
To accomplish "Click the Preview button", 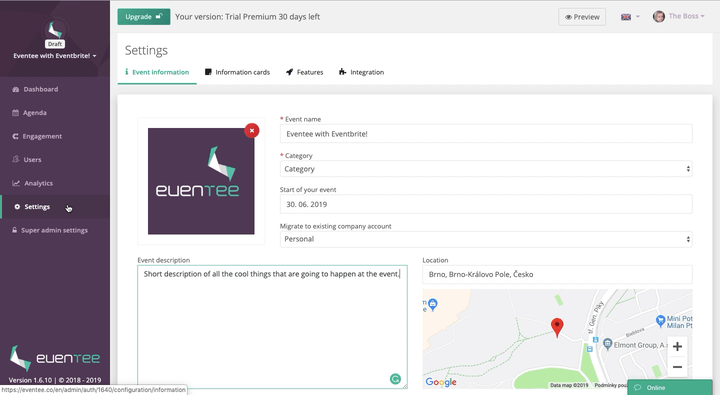I will (x=582, y=17).
